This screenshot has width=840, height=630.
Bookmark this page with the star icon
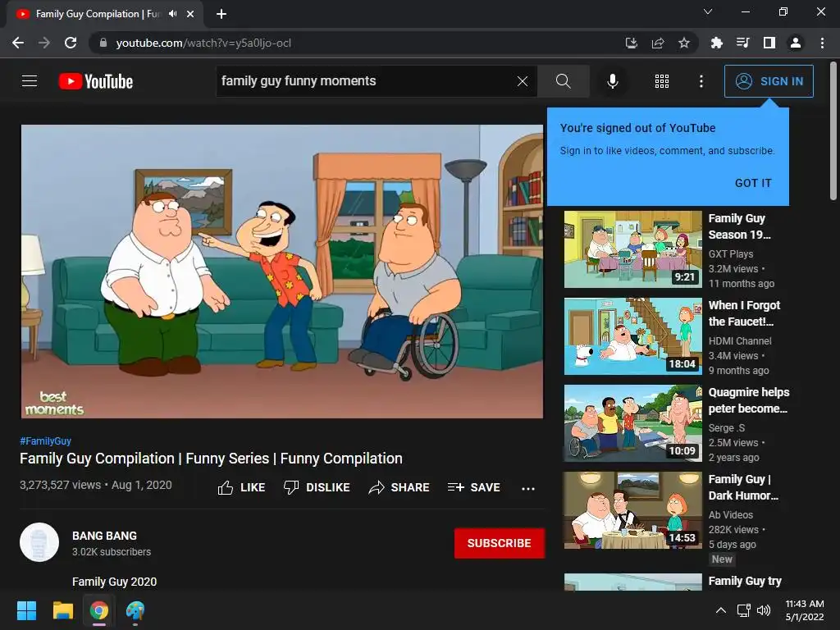684,43
